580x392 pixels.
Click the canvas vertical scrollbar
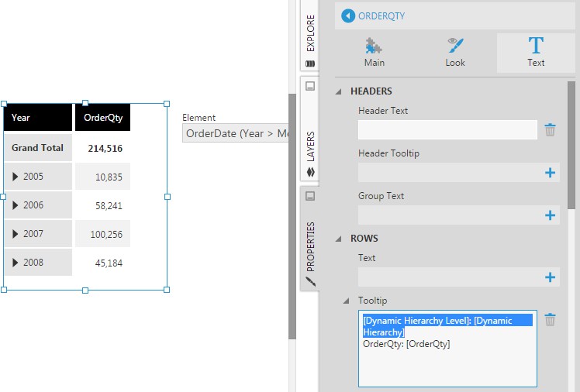(x=292, y=216)
